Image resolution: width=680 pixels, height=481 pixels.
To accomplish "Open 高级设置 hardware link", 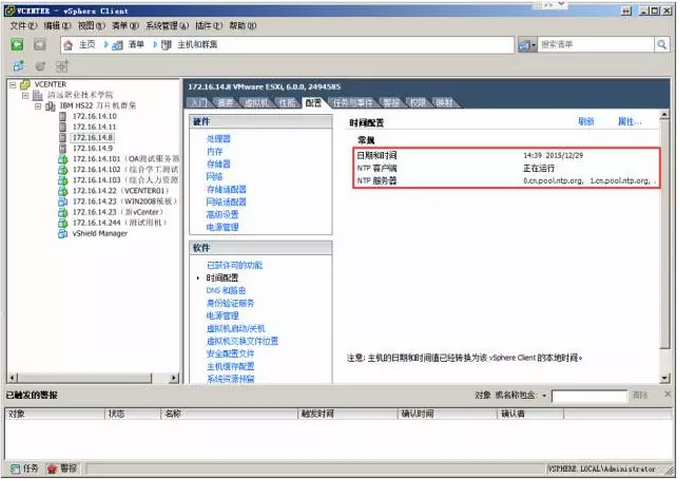I will [x=222, y=215].
